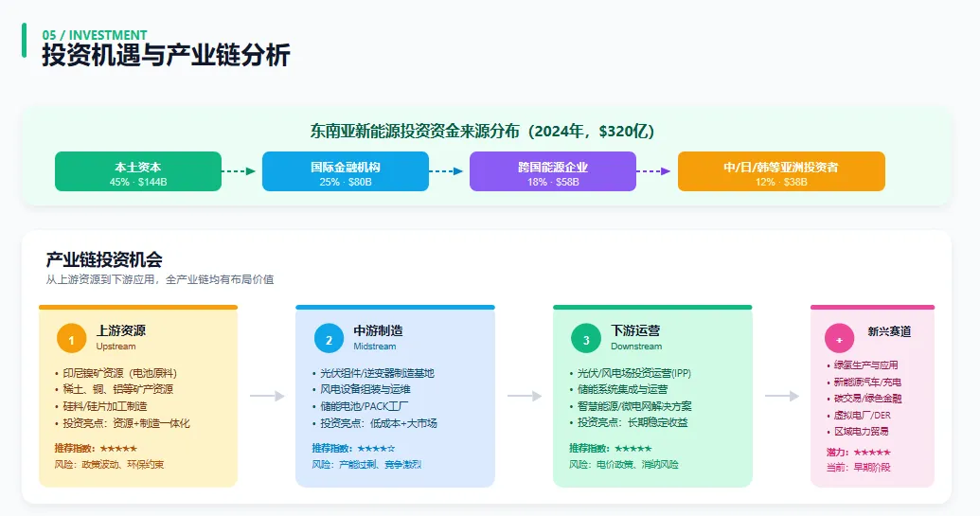The image size is (980, 516).
Task: Click 风险：电价政策、消纳风险
Action: (x=624, y=464)
